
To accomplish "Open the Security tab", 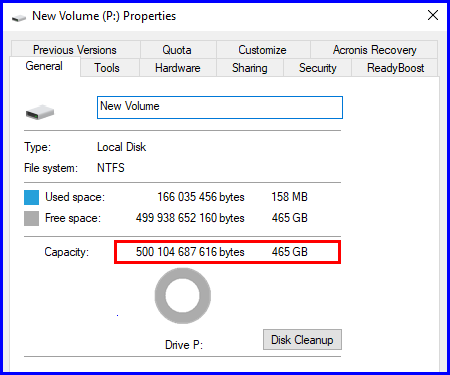I will [x=317, y=68].
